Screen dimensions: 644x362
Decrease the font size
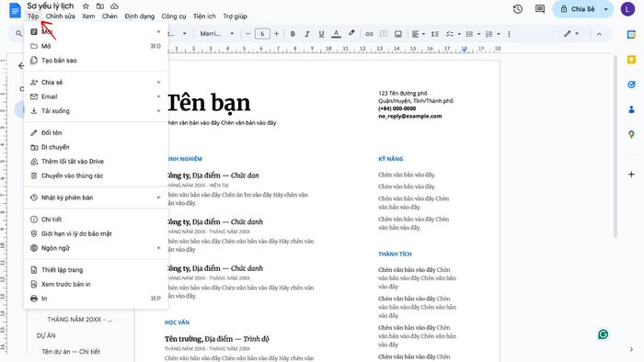click(247, 34)
